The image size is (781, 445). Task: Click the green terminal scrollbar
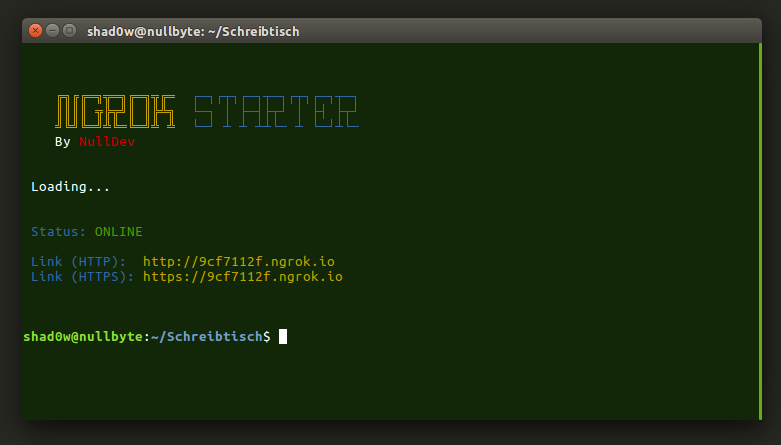point(760,231)
